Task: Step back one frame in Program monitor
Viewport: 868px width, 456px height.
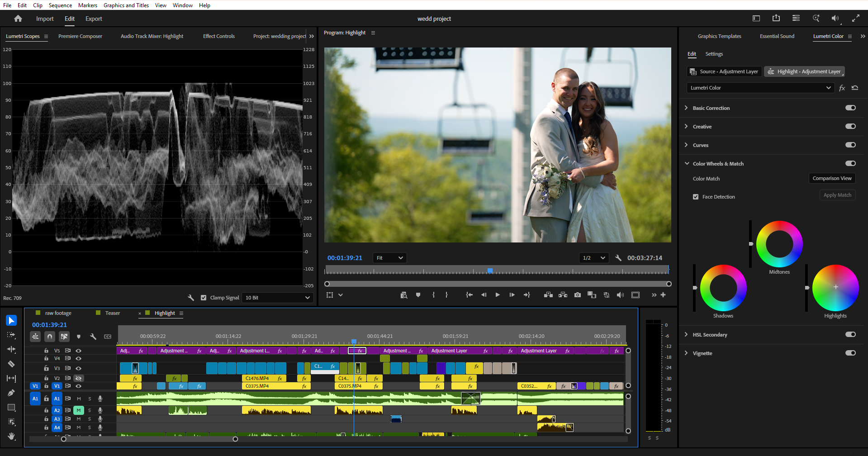Action: pyautogui.click(x=484, y=295)
